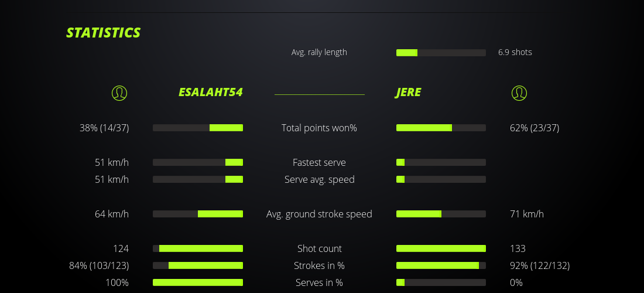Click the ESALAHT54 player name

click(x=210, y=93)
